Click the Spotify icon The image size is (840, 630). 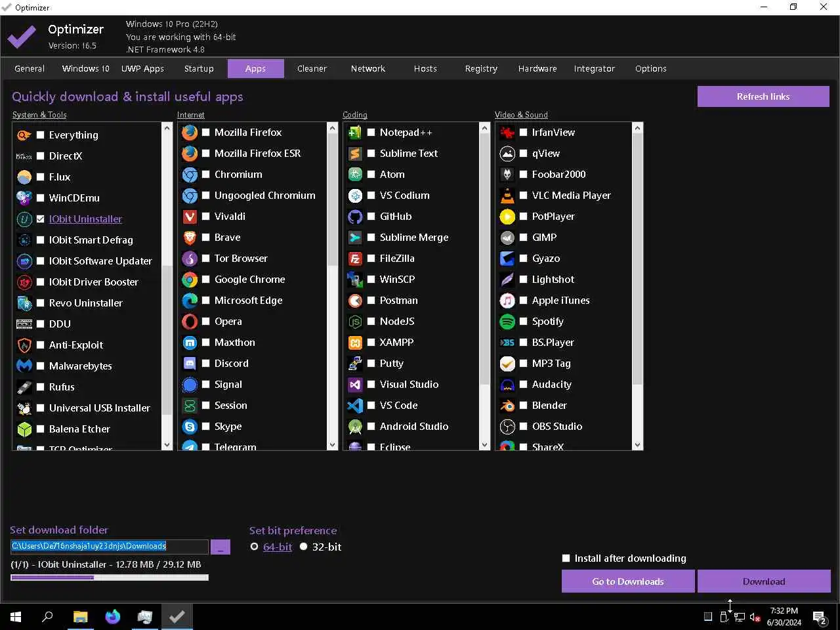pyautogui.click(x=507, y=322)
